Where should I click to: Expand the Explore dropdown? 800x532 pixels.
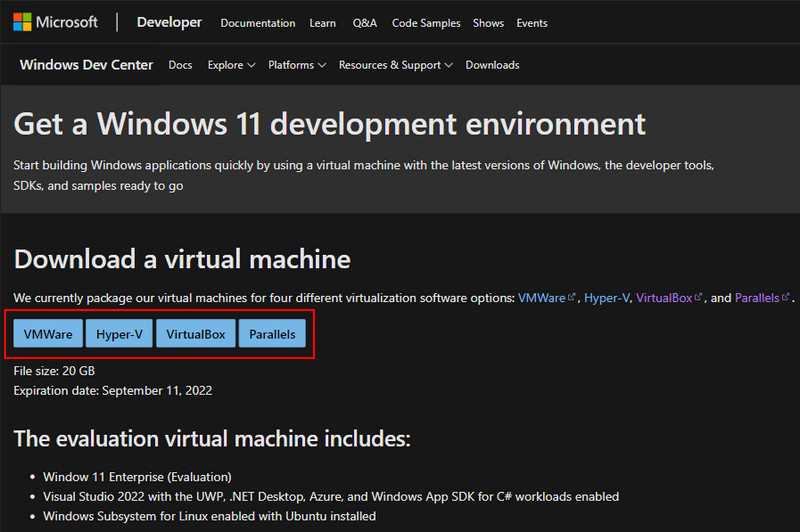(231, 65)
